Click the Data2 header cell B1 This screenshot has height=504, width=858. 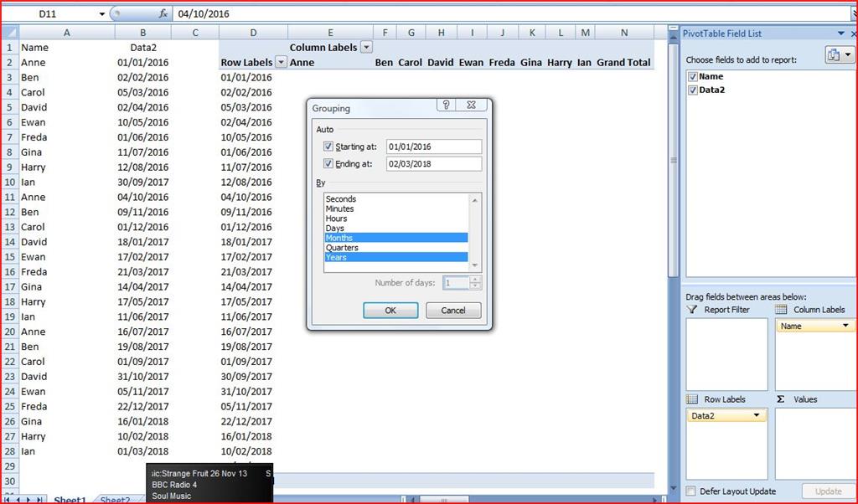click(142, 48)
